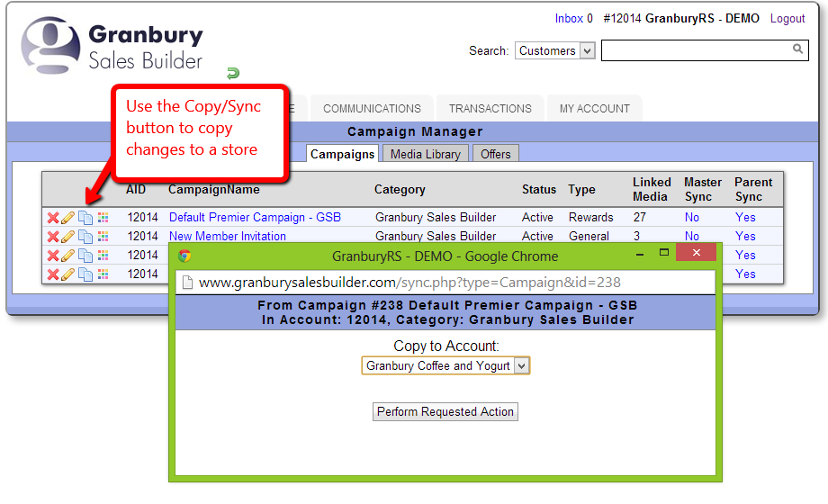The image size is (828, 504).
Task: Click Copy/Sync icon for Default Premier Campaign
Action: click(85, 218)
